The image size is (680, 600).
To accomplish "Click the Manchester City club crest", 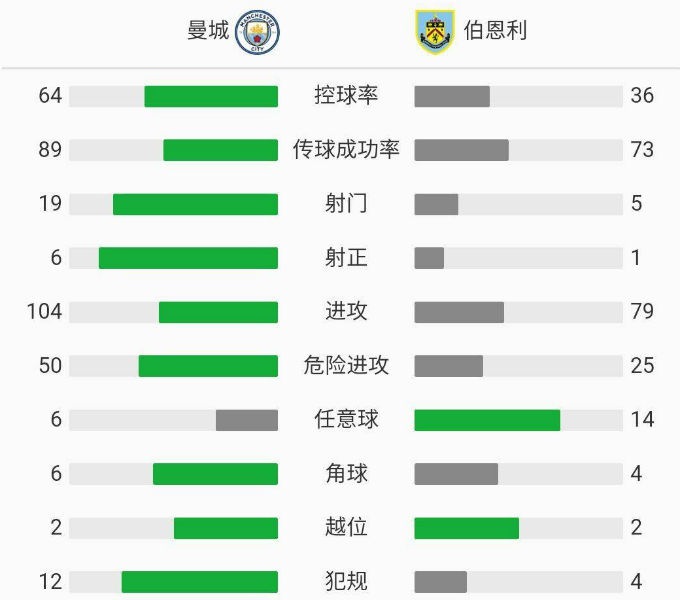I will (x=257, y=31).
